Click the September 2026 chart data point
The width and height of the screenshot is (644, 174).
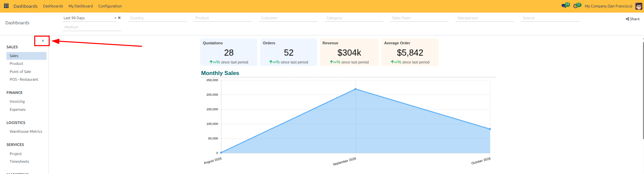356,89
